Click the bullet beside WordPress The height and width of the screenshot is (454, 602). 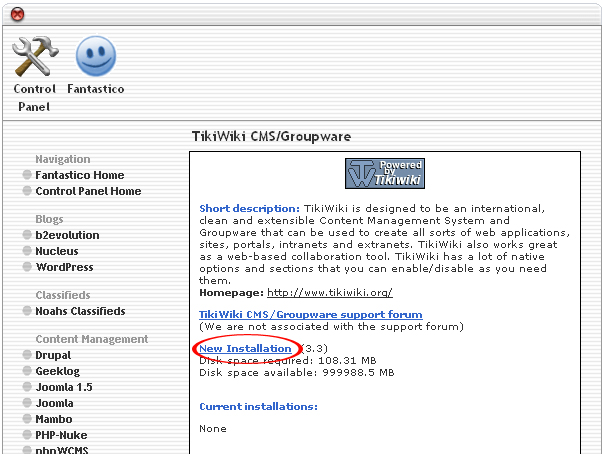(x=27, y=267)
